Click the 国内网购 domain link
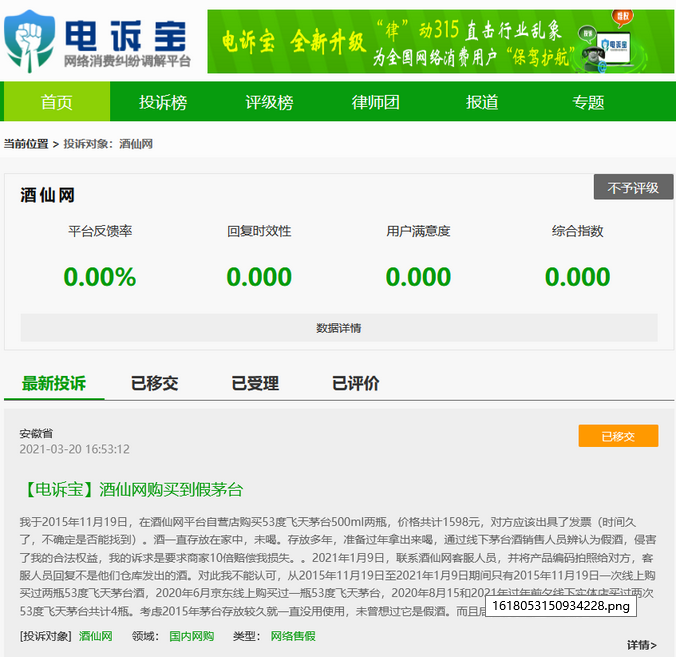This screenshot has width=684, height=657. (192, 636)
